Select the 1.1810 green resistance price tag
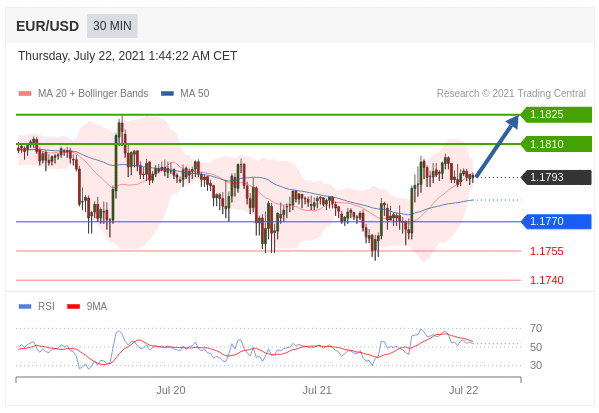Screen dimensions: 599x413 click(556, 144)
